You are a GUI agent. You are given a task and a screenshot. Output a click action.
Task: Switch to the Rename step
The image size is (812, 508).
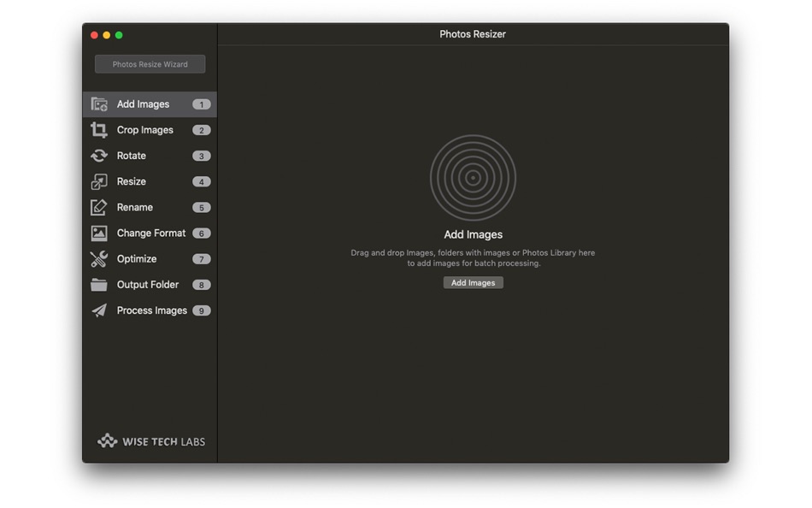(x=138, y=207)
